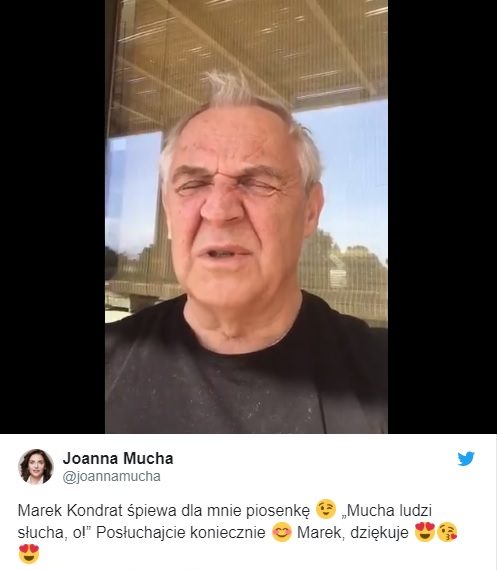Viewport: 497px width, 570px height.
Task: Click the black bar left of video
Action: (52, 217)
